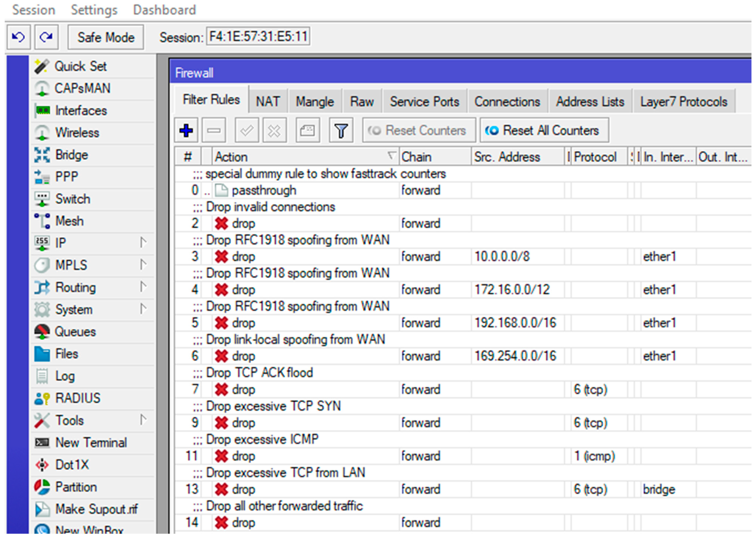Screen dimensions: 756x539
Task: Click the enable rule checkmark icon
Action: [x=247, y=130]
